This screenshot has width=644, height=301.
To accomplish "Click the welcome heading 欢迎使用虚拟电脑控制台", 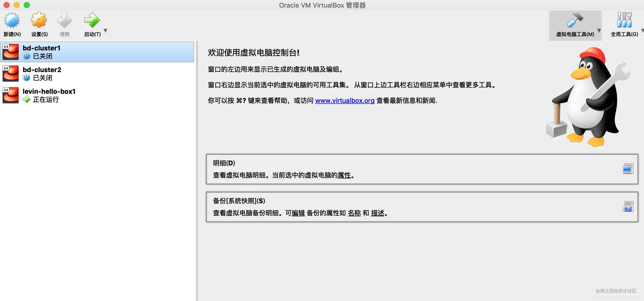I will (254, 53).
